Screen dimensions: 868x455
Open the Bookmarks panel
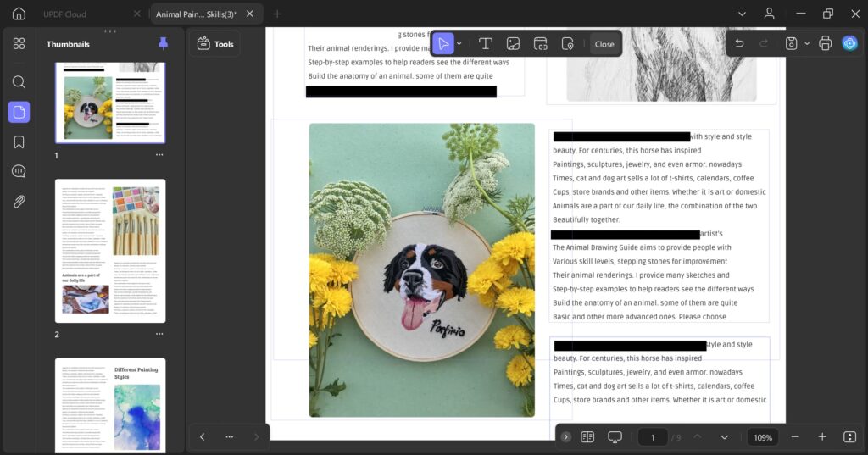pos(19,141)
